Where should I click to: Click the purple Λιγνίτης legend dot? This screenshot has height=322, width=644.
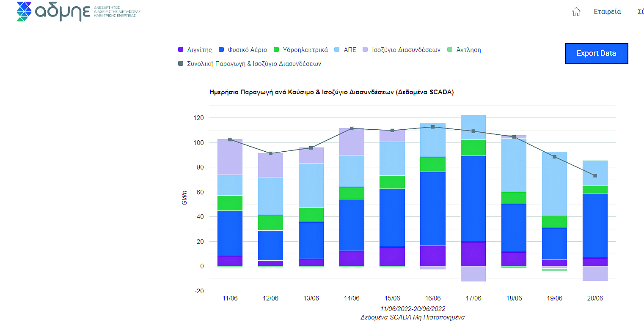coord(181,50)
